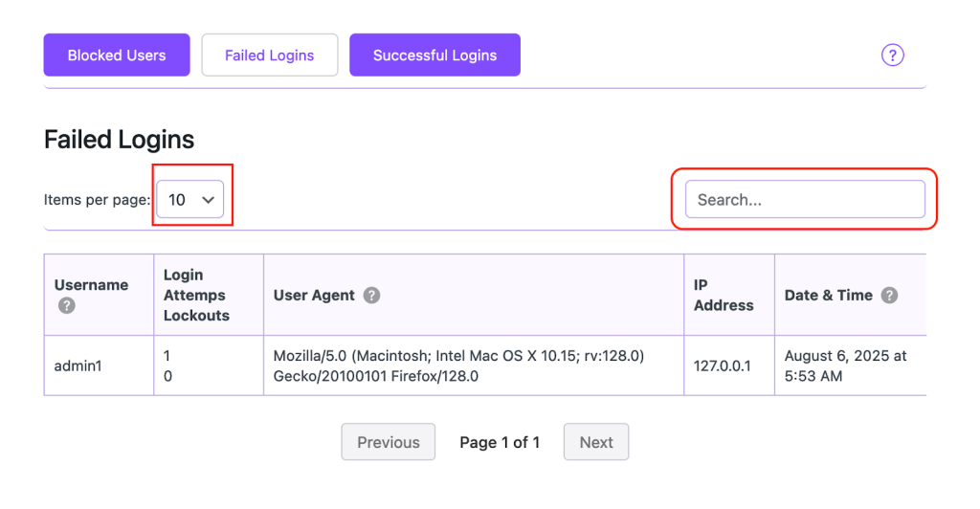Open the help icon at top right

click(892, 55)
